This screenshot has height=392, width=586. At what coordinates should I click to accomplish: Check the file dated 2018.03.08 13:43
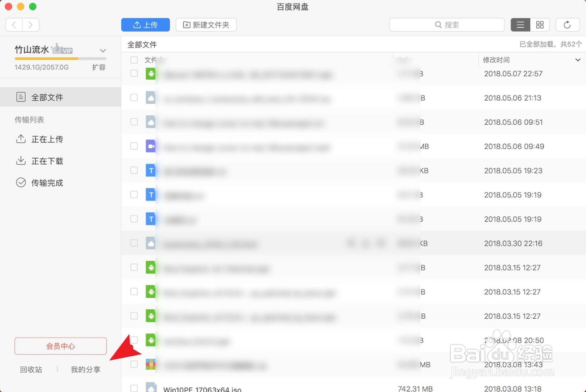point(134,364)
